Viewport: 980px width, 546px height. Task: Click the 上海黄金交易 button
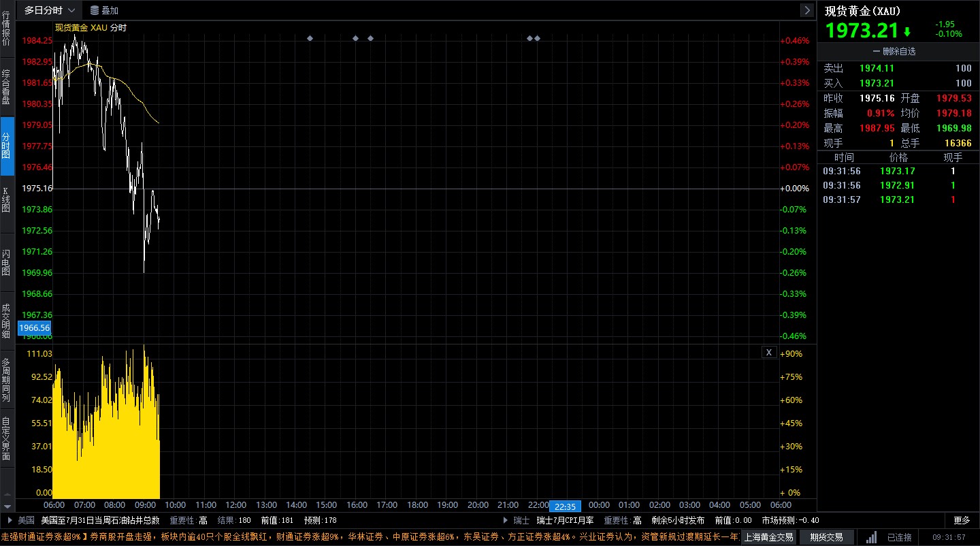click(768, 537)
